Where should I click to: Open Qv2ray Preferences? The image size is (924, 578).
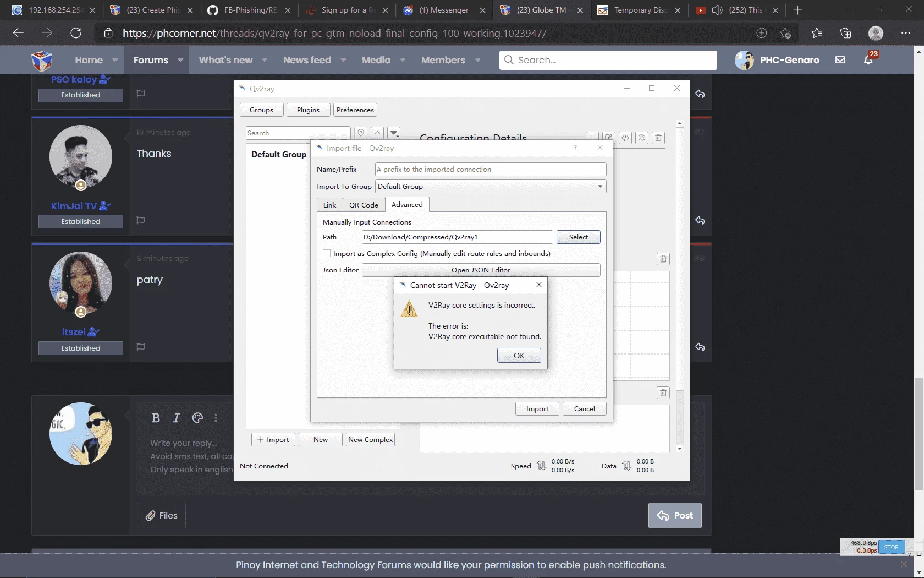coord(355,110)
